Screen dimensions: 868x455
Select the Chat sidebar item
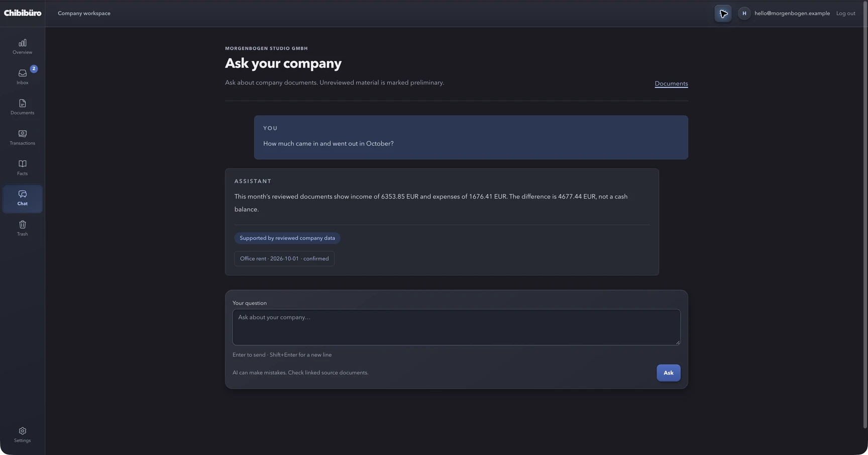click(22, 198)
